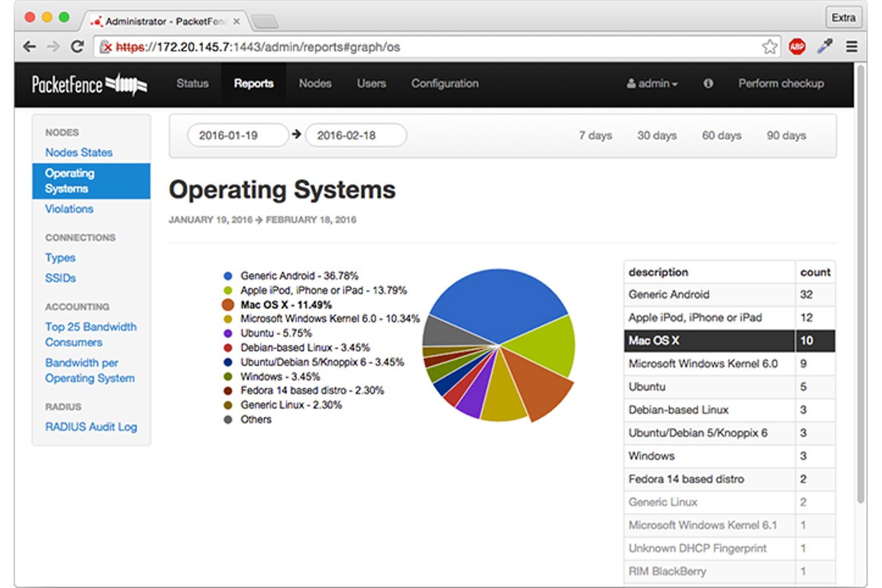Open the connection Types report

[60, 258]
